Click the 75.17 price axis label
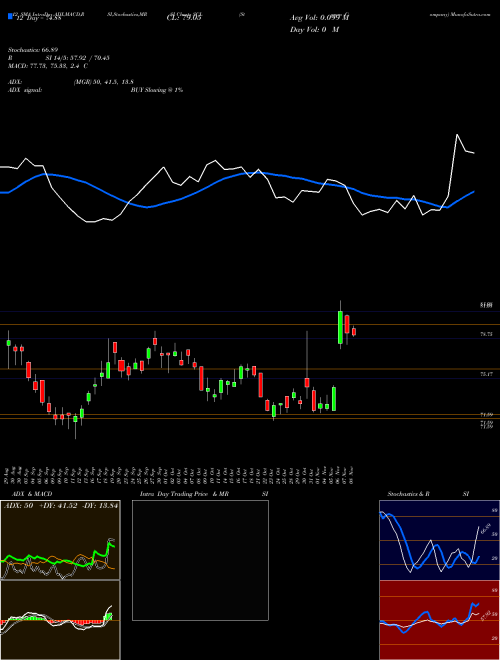 click(486, 374)
